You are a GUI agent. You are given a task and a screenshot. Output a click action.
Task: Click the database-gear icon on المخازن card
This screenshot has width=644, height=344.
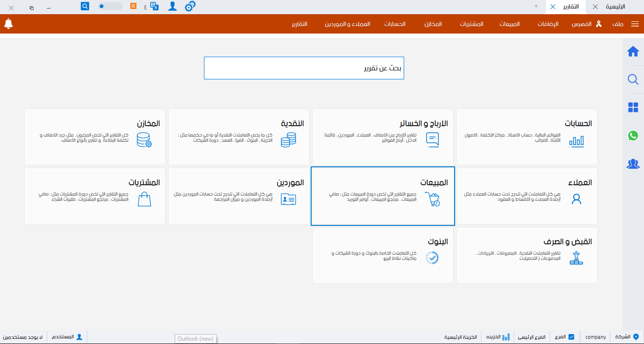(144, 140)
